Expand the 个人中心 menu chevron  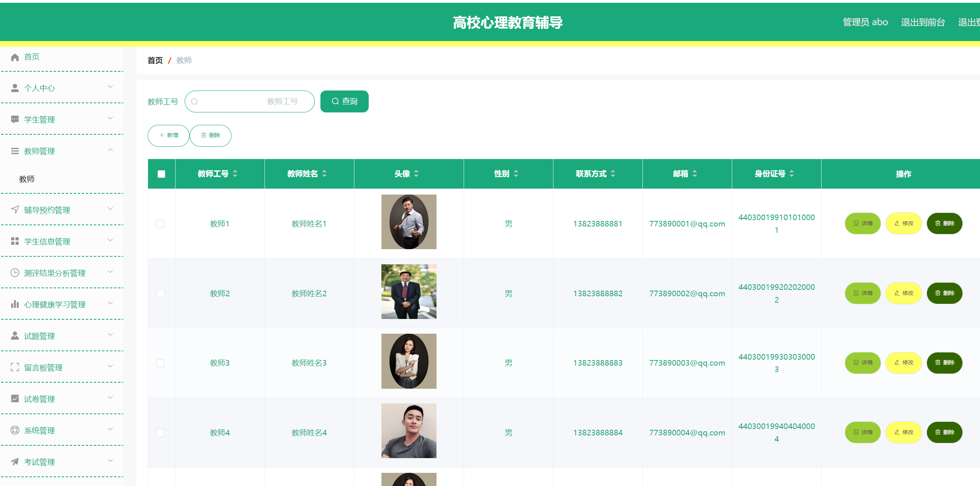[111, 87]
